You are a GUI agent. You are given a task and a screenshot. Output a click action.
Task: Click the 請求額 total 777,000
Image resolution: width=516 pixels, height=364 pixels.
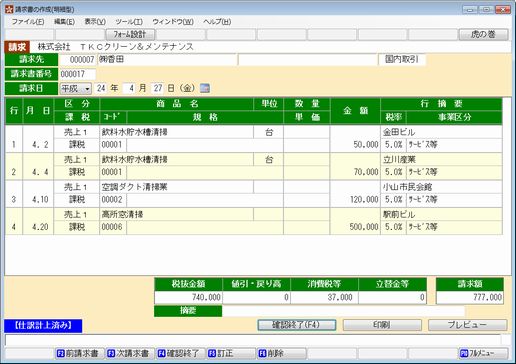[x=470, y=297]
